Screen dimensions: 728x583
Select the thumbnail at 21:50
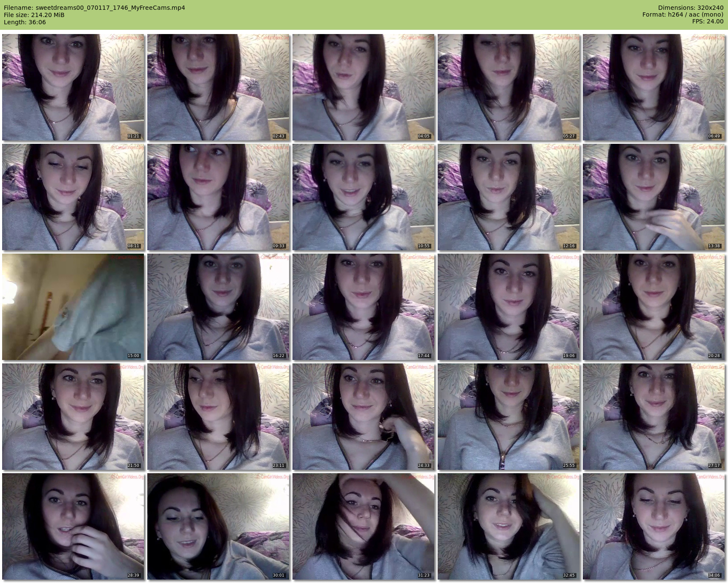pyautogui.click(x=73, y=417)
